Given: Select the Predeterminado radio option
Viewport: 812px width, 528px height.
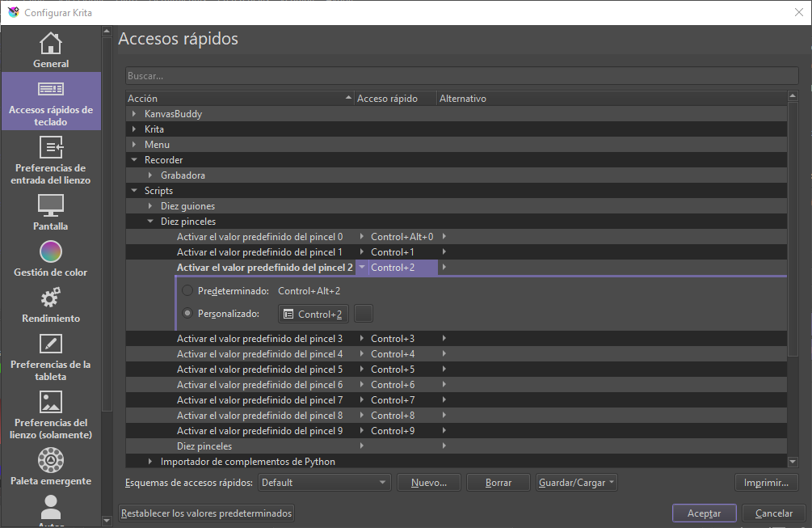Looking at the screenshot, I should click(x=187, y=290).
